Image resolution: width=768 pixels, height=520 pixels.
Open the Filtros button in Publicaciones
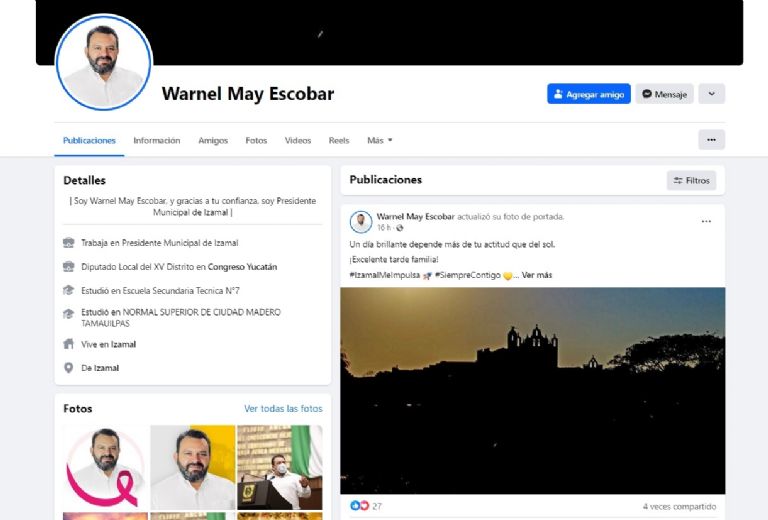(691, 180)
